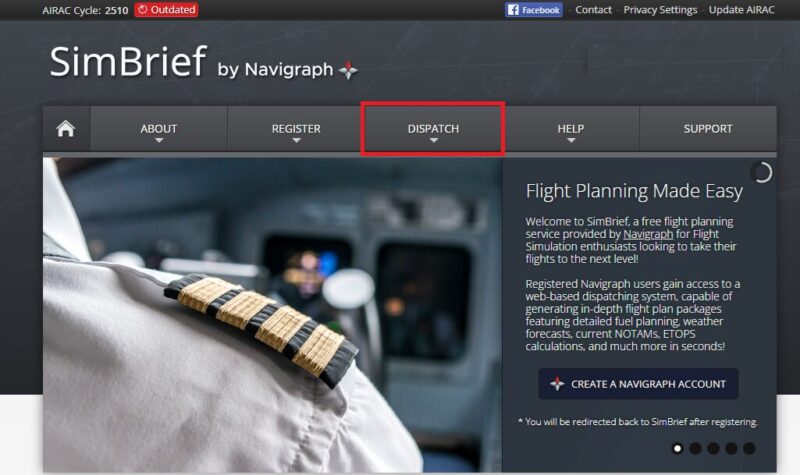Select the third slideshow dot
The height and width of the screenshot is (475, 800).
tap(713, 448)
